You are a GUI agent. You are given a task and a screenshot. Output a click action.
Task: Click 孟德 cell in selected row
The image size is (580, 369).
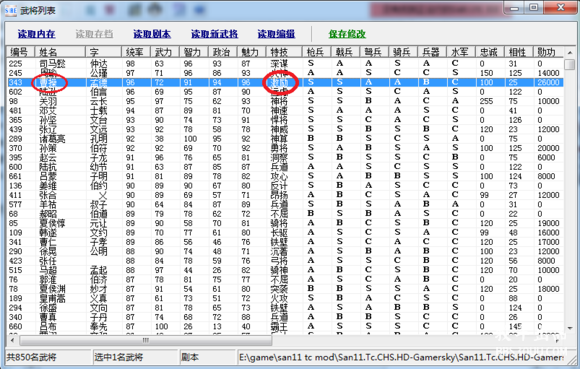click(x=98, y=82)
